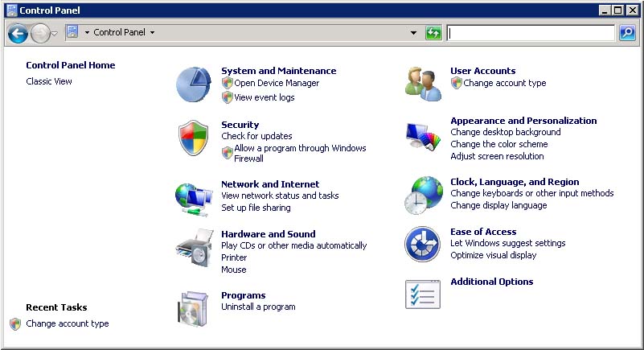Expand the arrow left of Control Panel breadcrumb
Viewport: 644px width, 350px height.
point(87,32)
